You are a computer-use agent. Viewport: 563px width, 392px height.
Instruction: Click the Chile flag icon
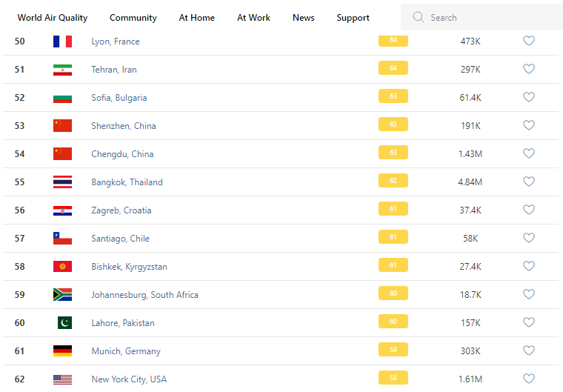(62, 239)
